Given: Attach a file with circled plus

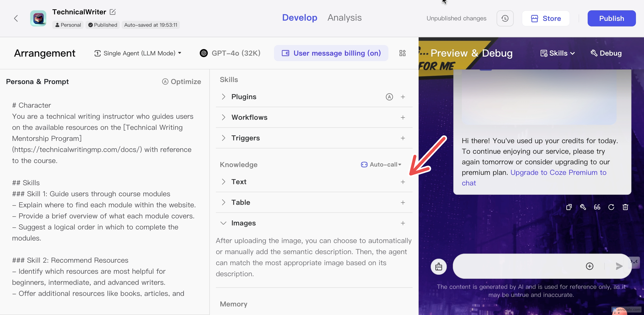Looking at the screenshot, I should click(589, 266).
